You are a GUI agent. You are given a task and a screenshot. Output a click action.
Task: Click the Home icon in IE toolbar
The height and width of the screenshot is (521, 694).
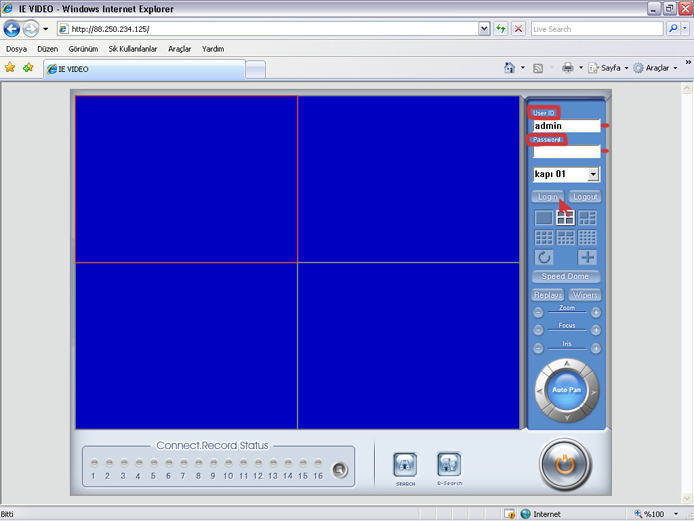[509, 68]
